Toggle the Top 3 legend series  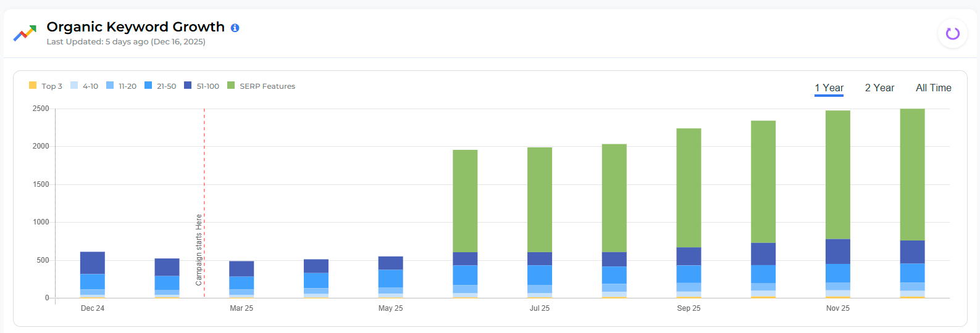(x=51, y=86)
